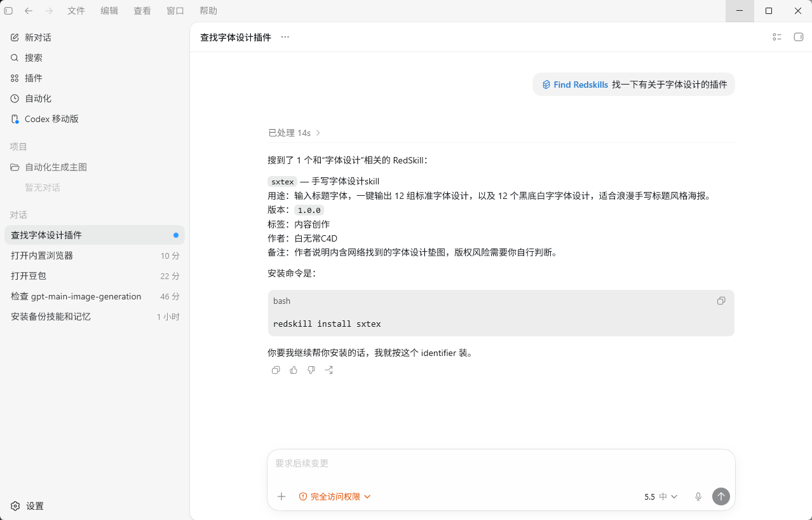Open 搜索 in the sidebar
This screenshot has height=520, width=812.
tap(95, 58)
